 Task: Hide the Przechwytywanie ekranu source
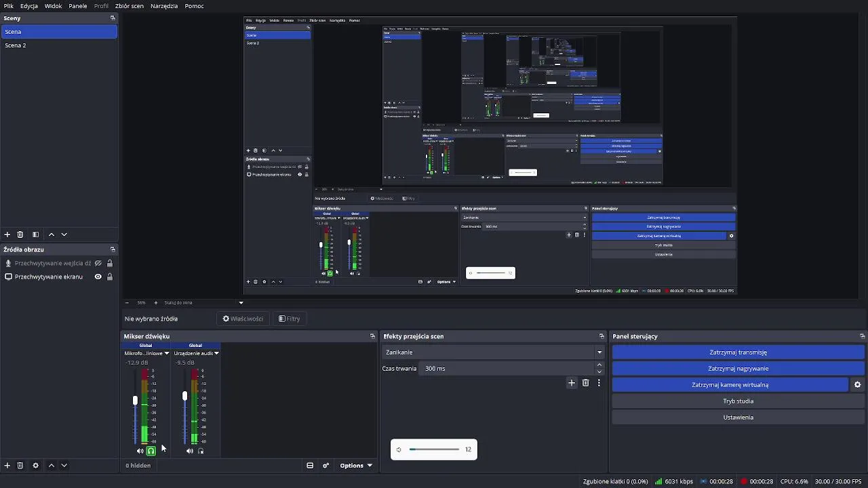point(98,277)
